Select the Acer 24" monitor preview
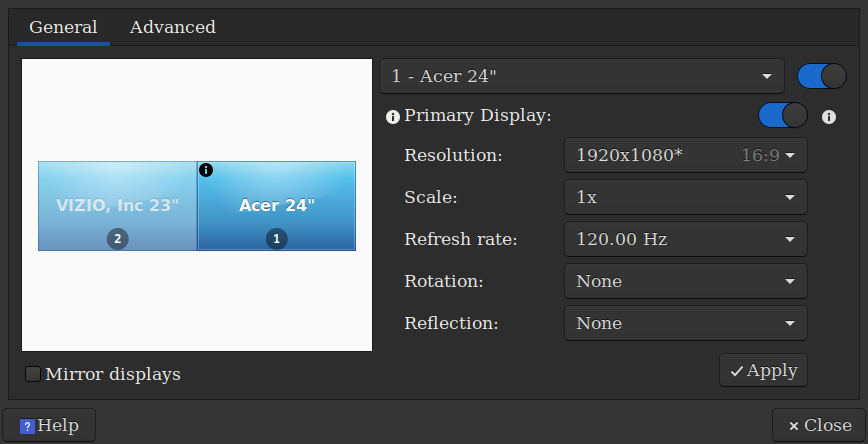The height and width of the screenshot is (444, 868). pos(276,206)
